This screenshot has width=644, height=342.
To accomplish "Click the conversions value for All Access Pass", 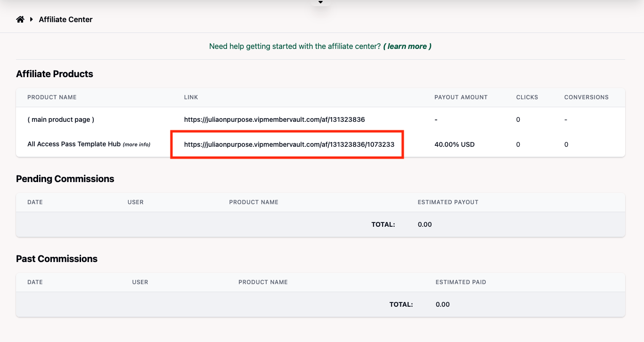I will pyautogui.click(x=566, y=144).
